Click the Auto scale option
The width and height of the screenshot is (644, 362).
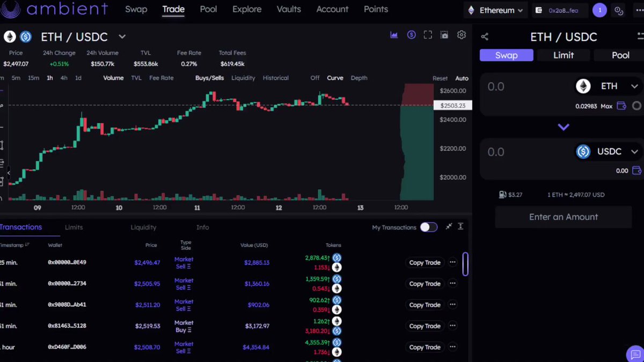click(x=462, y=78)
